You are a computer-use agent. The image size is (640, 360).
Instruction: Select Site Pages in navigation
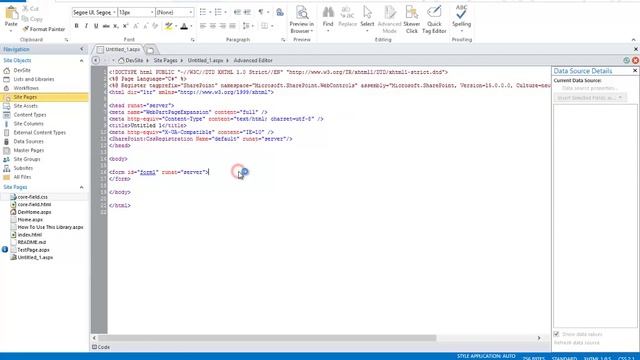tap(44, 97)
